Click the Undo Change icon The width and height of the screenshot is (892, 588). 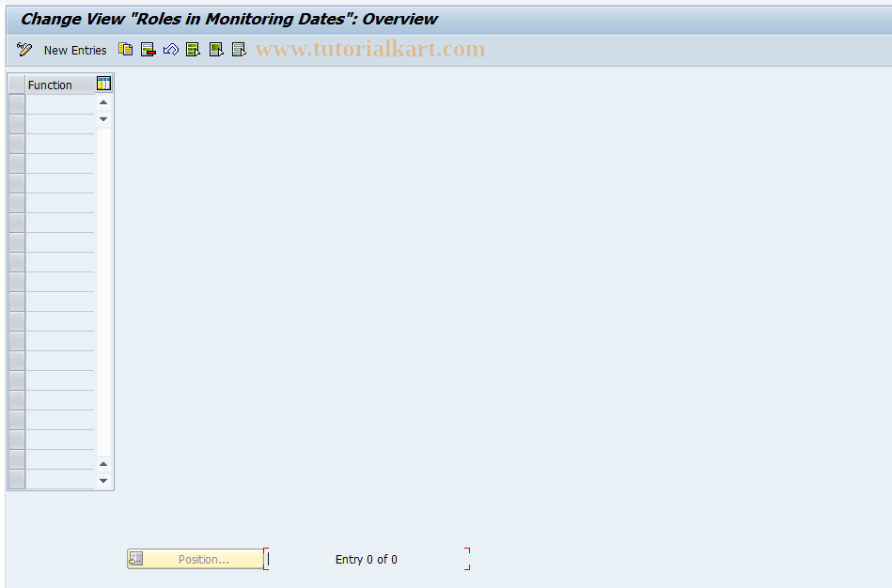point(171,50)
